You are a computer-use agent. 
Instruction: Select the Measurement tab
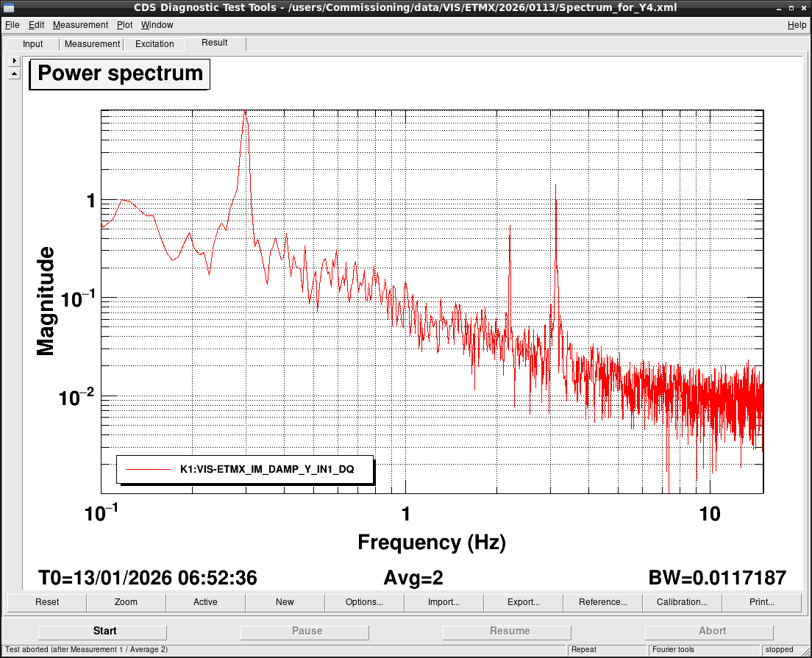(x=92, y=44)
